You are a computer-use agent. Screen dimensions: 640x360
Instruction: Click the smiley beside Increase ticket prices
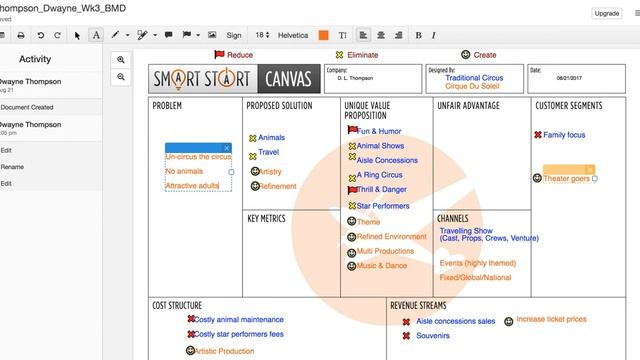click(509, 322)
